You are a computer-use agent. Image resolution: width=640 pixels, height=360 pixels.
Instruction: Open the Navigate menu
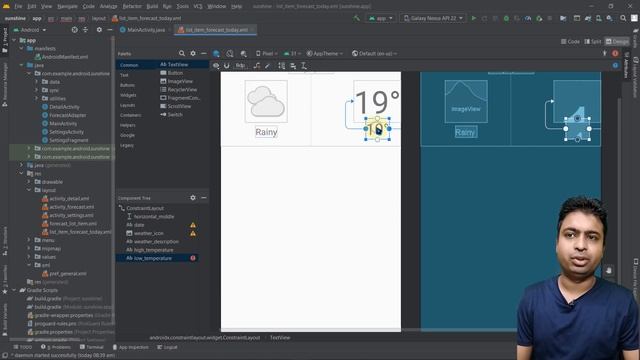click(67, 6)
